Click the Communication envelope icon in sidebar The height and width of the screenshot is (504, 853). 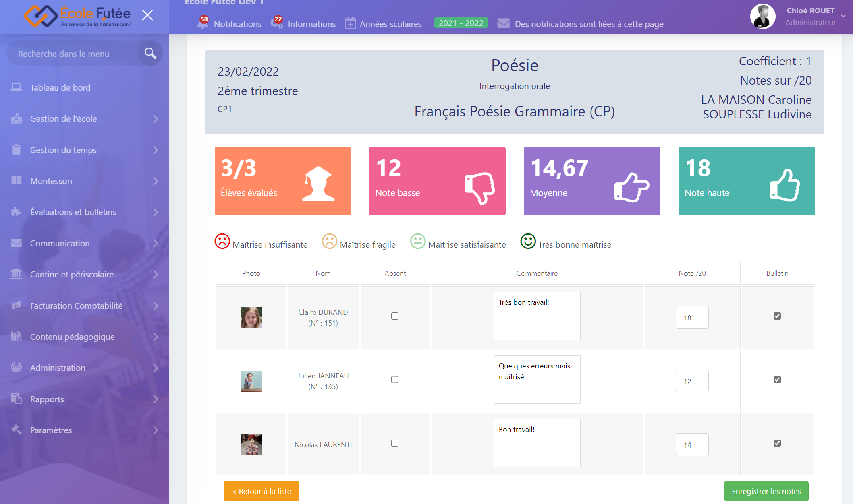click(17, 243)
